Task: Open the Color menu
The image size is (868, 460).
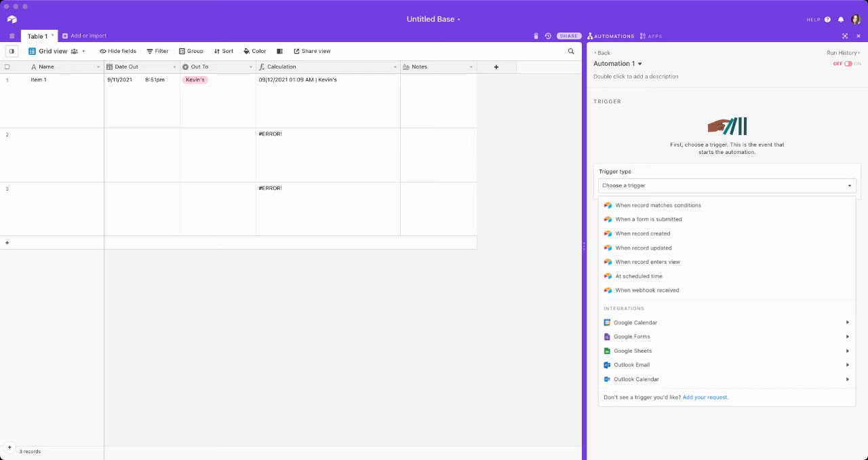Action: tap(255, 51)
